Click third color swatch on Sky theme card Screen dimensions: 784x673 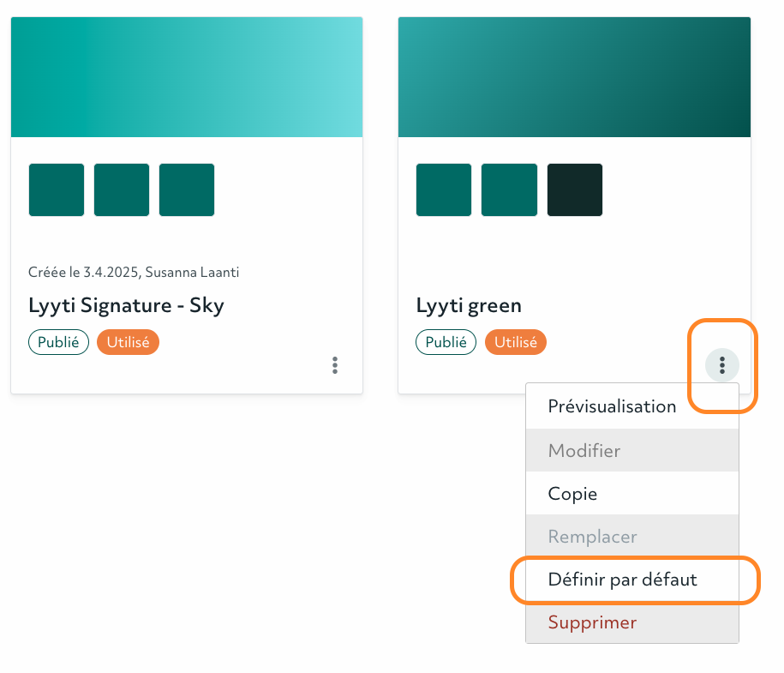(187, 189)
